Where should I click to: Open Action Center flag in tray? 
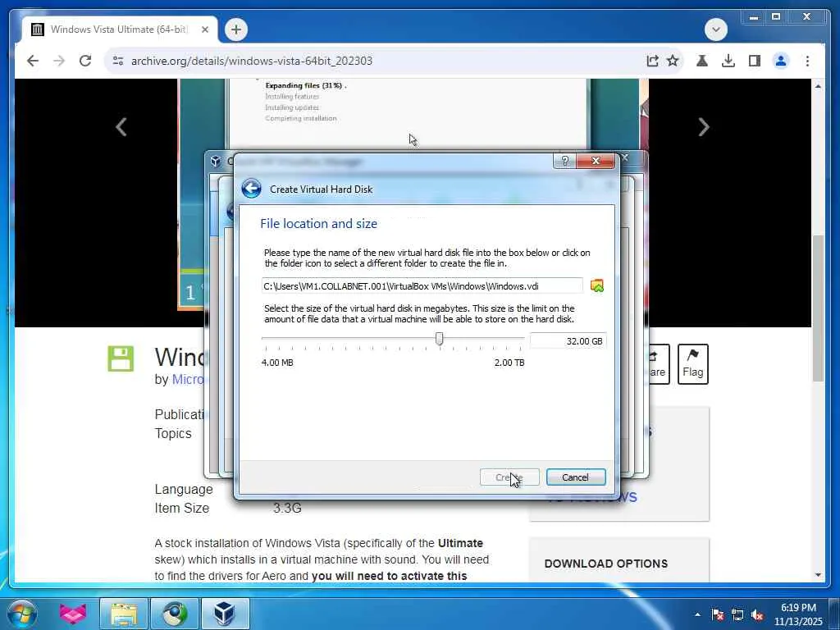718,614
